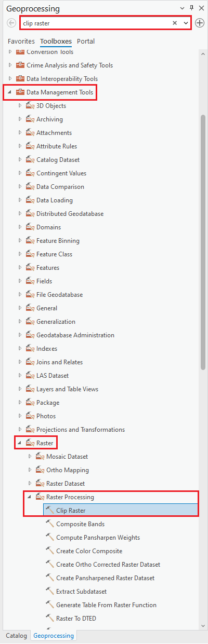Click the Composite Bands hammer icon
Image resolution: width=208 pixels, height=644 pixels.
[x=50, y=524]
